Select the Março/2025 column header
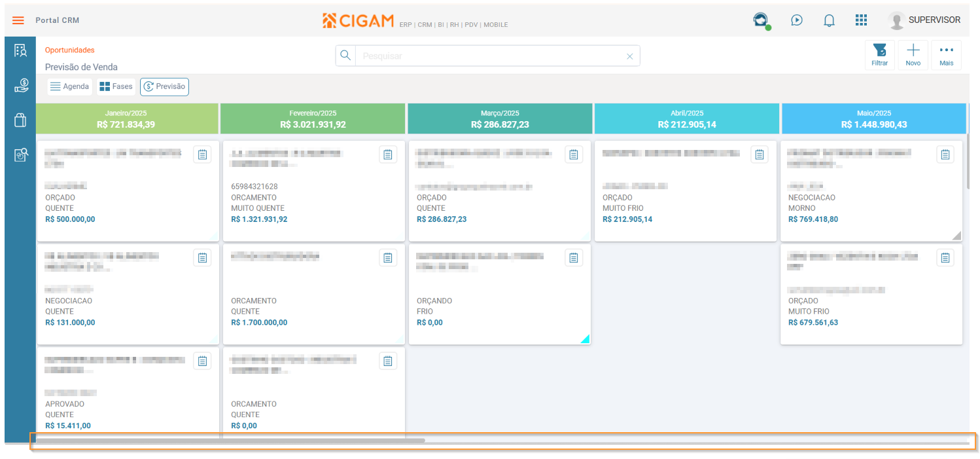The image size is (980, 459). click(x=500, y=119)
